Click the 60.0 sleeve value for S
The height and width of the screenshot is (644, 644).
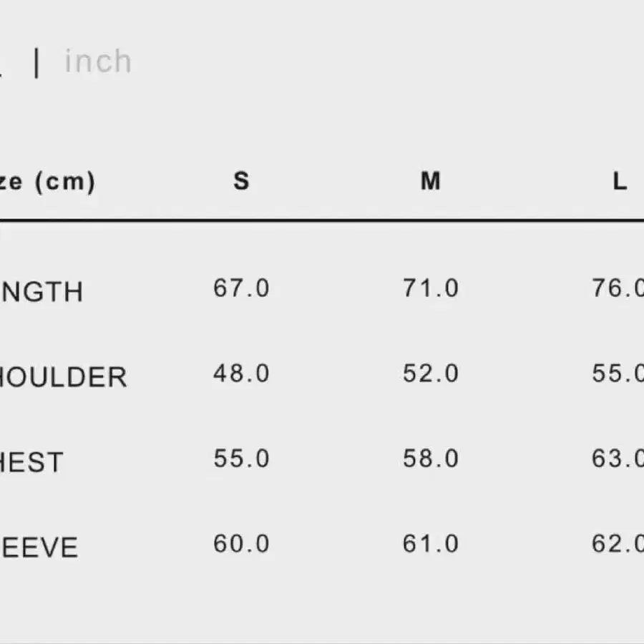[241, 544]
